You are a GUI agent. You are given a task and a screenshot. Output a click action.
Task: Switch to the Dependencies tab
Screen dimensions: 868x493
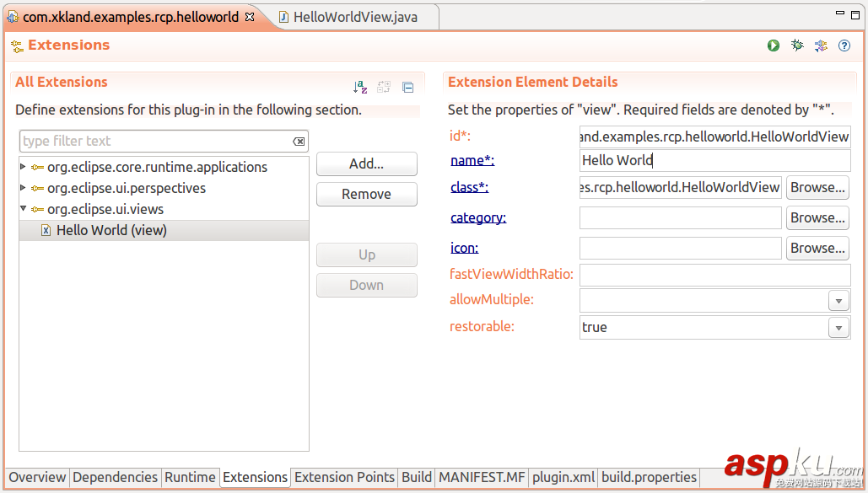[115, 477]
